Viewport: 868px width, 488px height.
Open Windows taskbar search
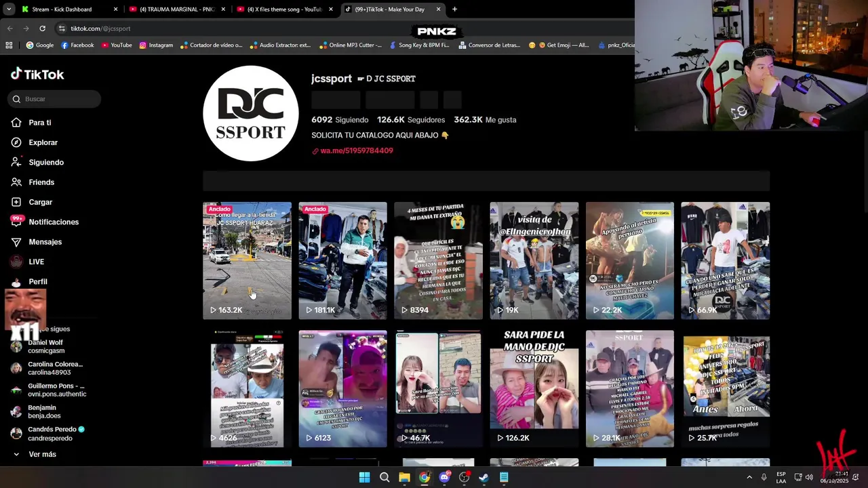pyautogui.click(x=384, y=477)
